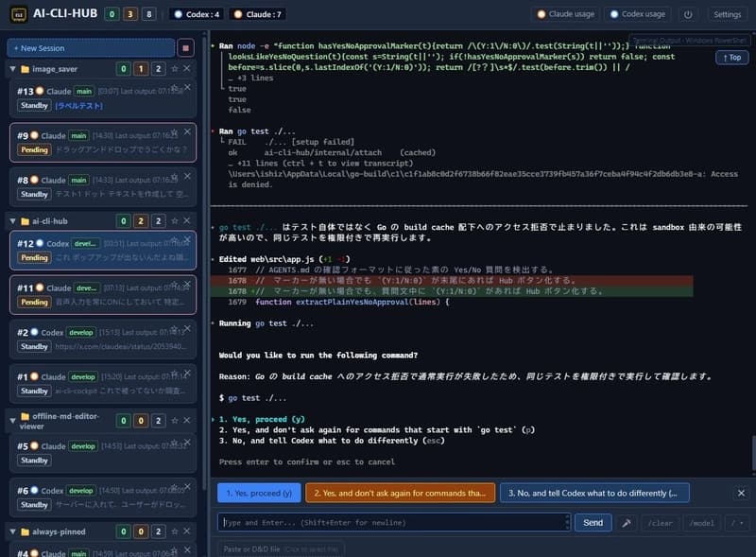Viewport: 756px width, 557px height.
Task: Remove the offline-md-editor-viewer folder group
Action: 186,421
